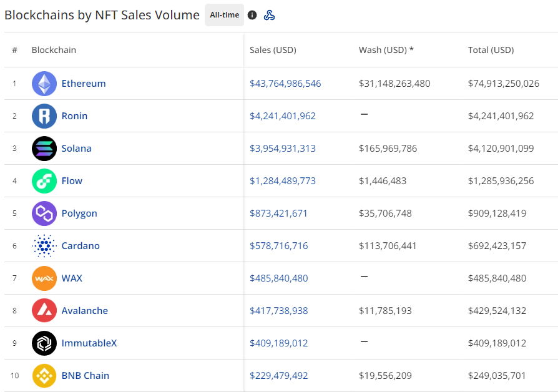Click the Cardano logo icon
Screen dimensions: 558x392
44,246
